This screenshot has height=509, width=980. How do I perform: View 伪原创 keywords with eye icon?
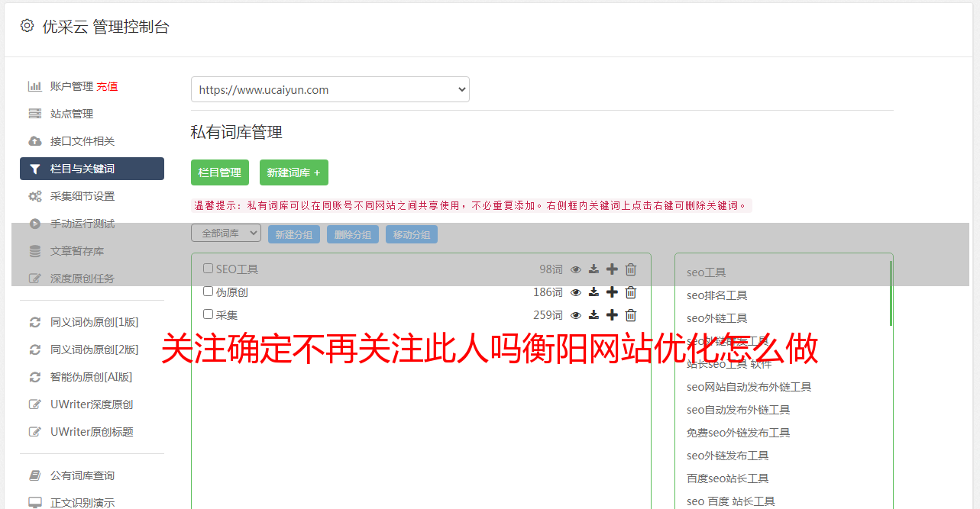tap(576, 292)
